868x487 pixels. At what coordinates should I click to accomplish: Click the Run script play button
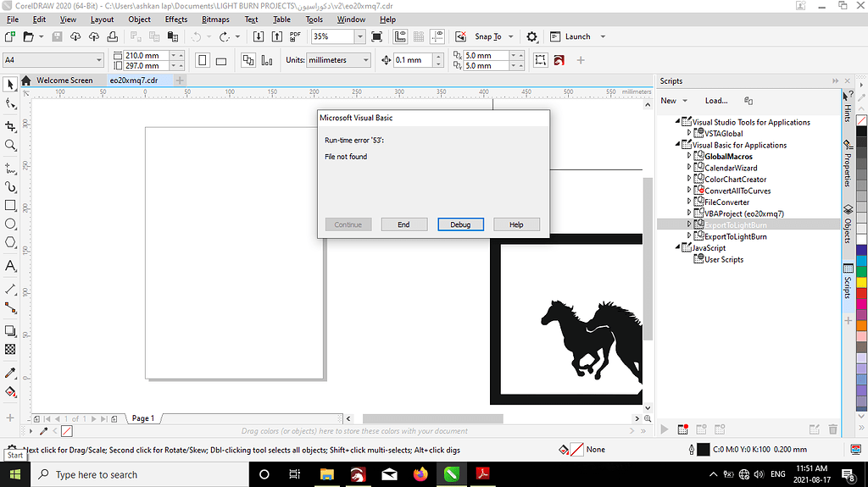click(x=665, y=429)
